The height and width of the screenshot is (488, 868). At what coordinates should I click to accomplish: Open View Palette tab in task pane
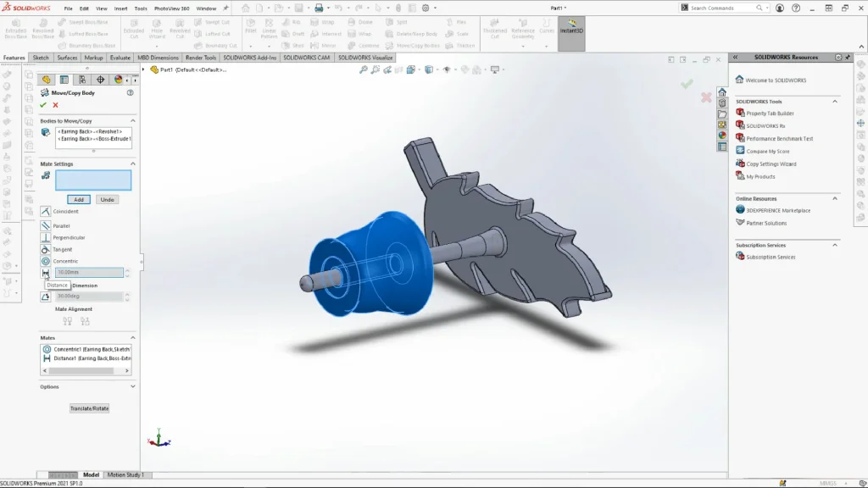click(722, 125)
